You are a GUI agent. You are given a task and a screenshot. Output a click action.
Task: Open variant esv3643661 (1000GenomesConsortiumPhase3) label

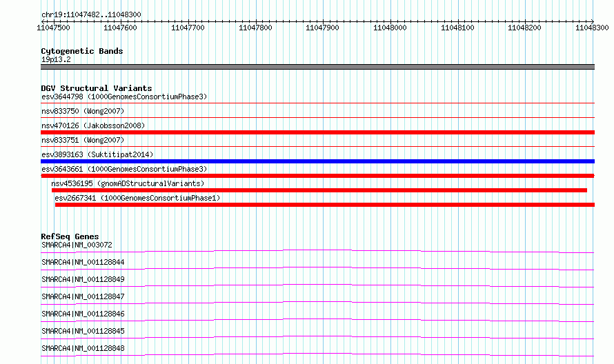click(124, 169)
